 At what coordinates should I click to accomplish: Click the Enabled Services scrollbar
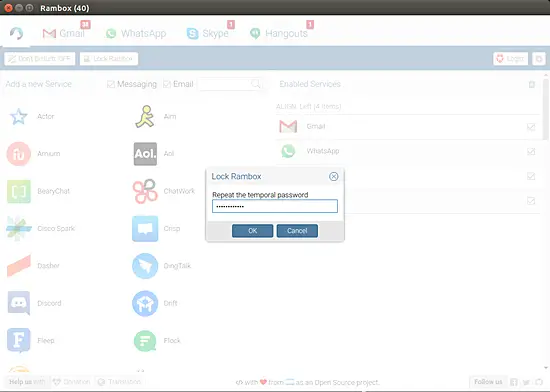click(546, 109)
